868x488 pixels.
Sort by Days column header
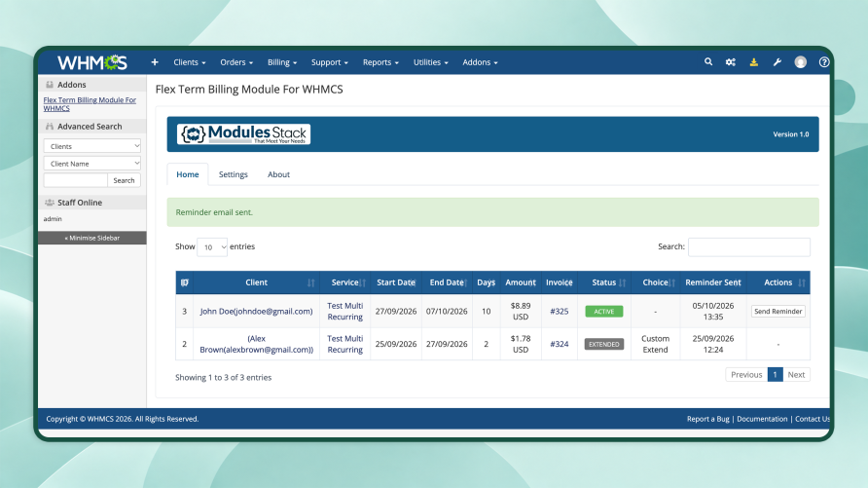[x=486, y=282]
